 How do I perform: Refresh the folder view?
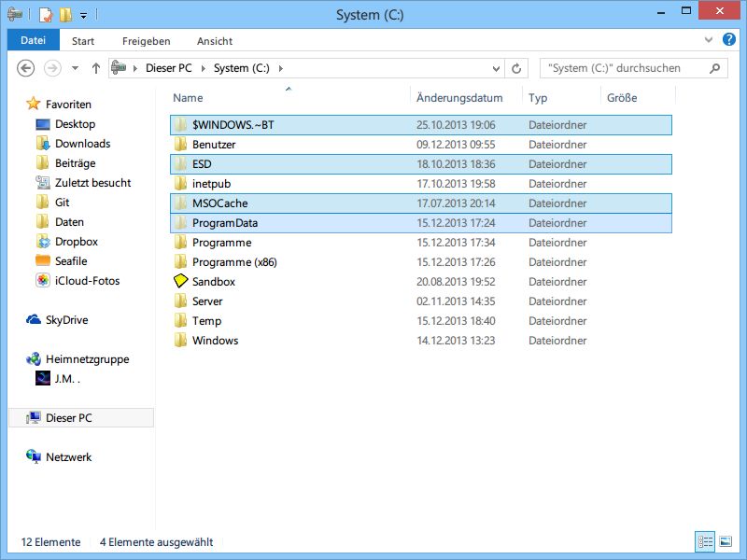point(516,68)
